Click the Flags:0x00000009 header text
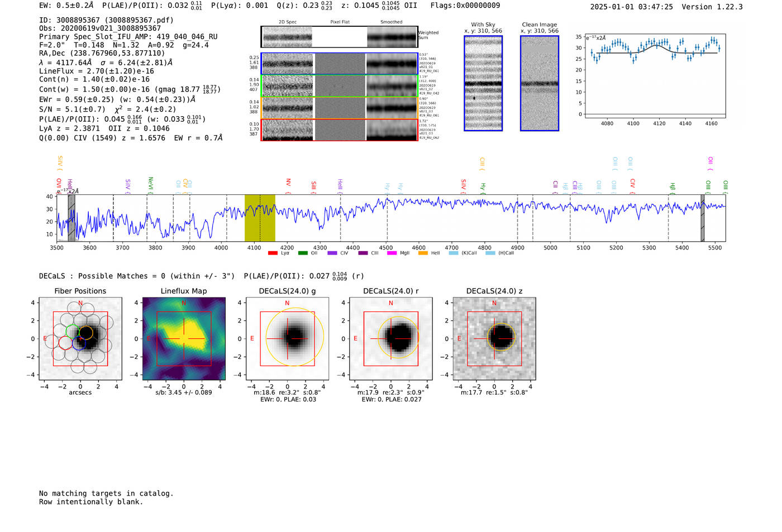 coord(465,6)
